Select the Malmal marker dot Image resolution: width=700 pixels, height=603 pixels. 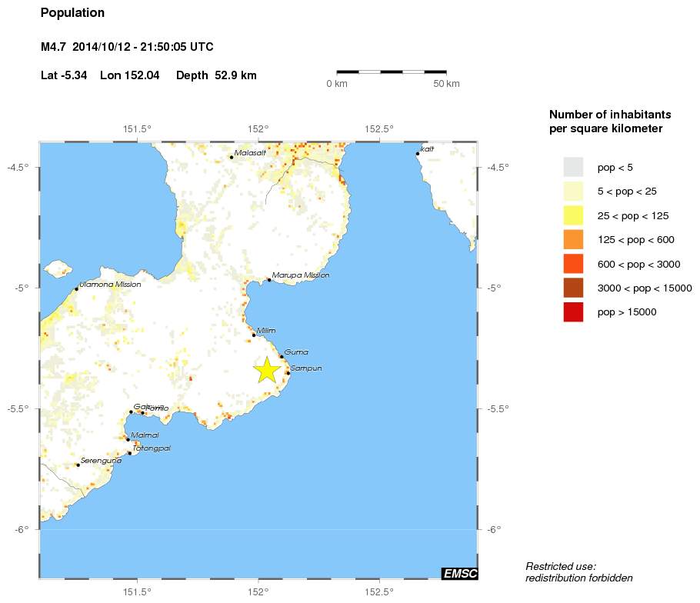[x=128, y=439]
